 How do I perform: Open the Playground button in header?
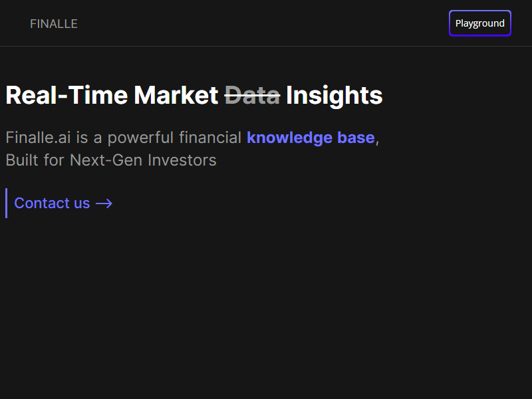coord(479,23)
